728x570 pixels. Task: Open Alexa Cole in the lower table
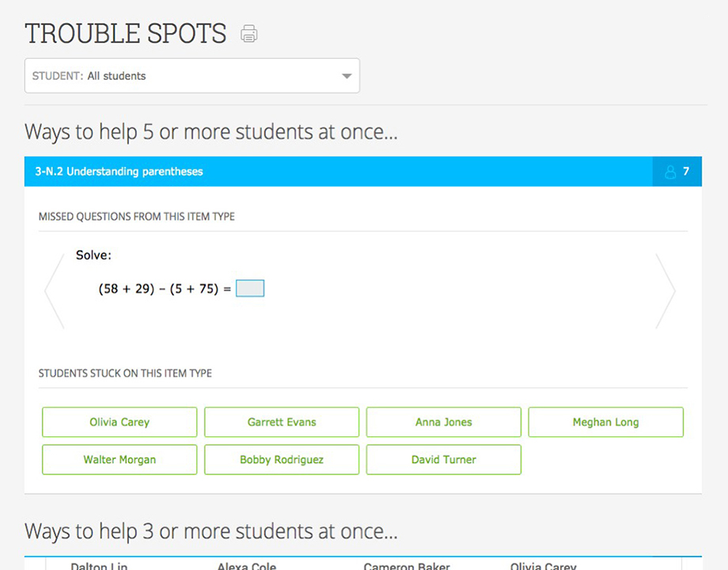(246, 564)
